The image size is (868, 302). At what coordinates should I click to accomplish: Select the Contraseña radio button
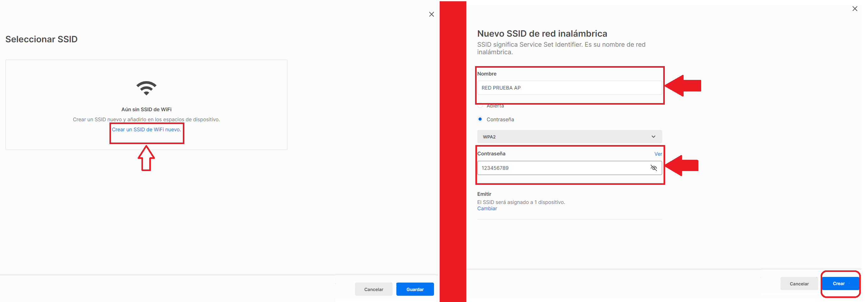point(480,119)
